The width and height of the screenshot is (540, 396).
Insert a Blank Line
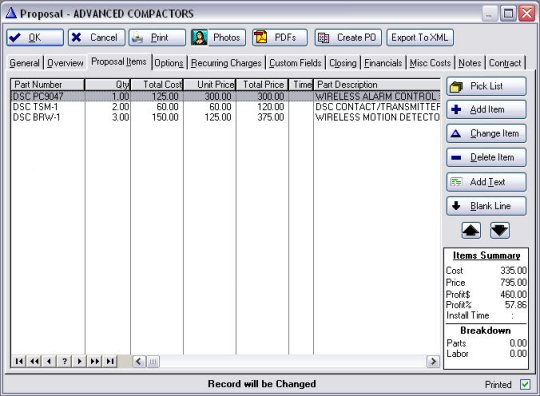point(486,206)
